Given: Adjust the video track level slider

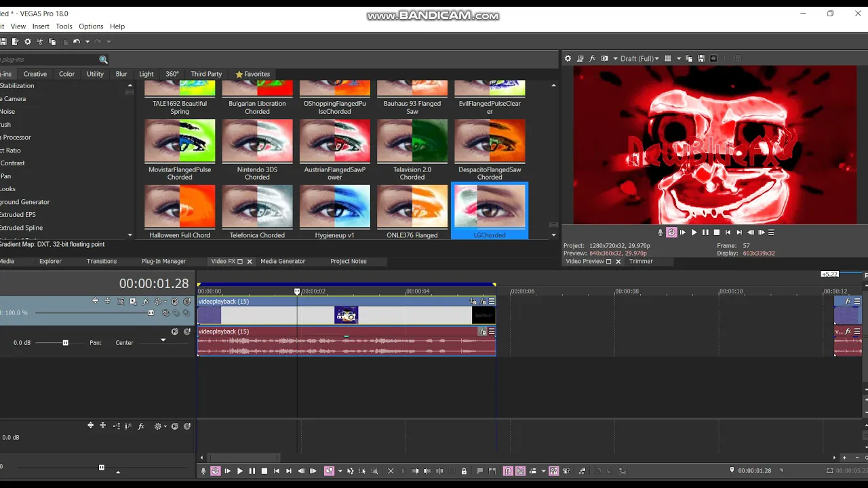Looking at the screenshot, I should tap(151, 312).
